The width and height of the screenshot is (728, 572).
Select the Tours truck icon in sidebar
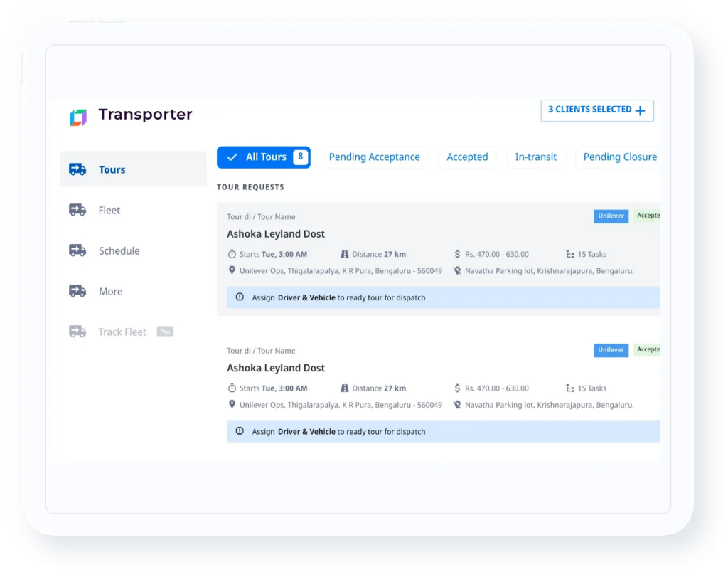click(78, 169)
